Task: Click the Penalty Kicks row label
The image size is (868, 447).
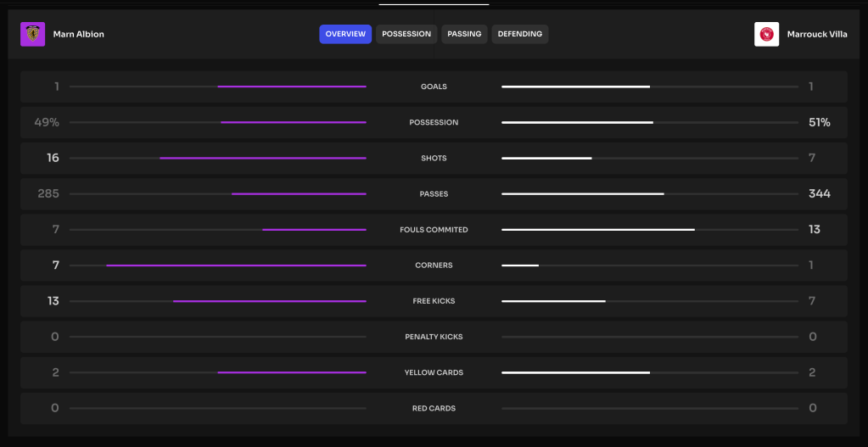Action: pos(434,337)
